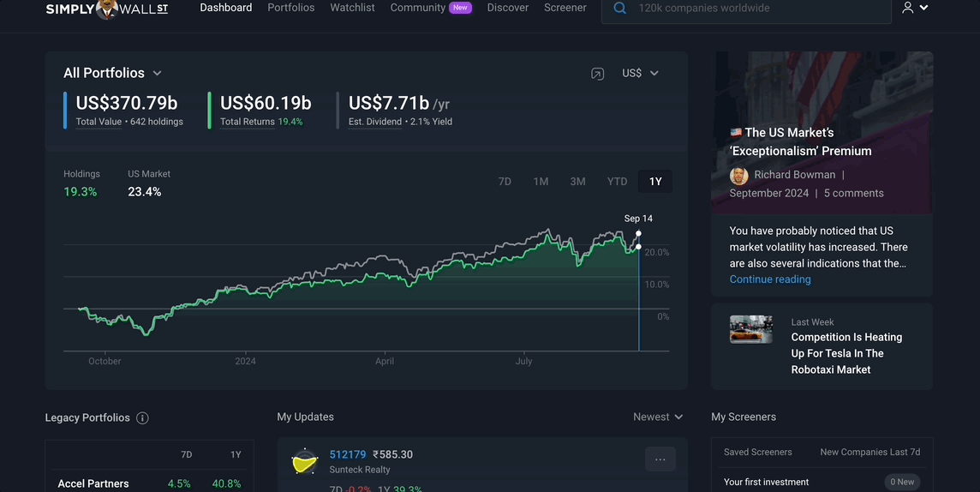The height and width of the screenshot is (492, 980).
Task: Open the Screener menu item
Action: pos(565,8)
